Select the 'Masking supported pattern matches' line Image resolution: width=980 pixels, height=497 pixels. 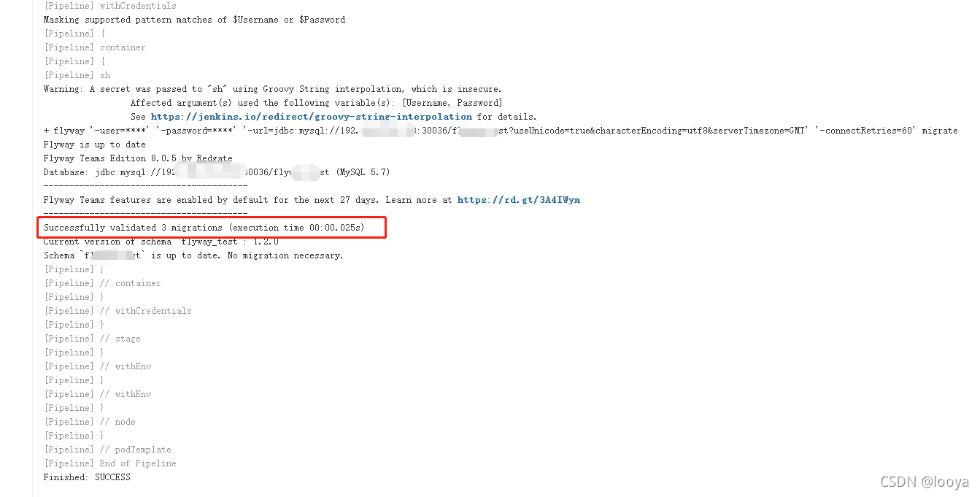tap(194, 20)
